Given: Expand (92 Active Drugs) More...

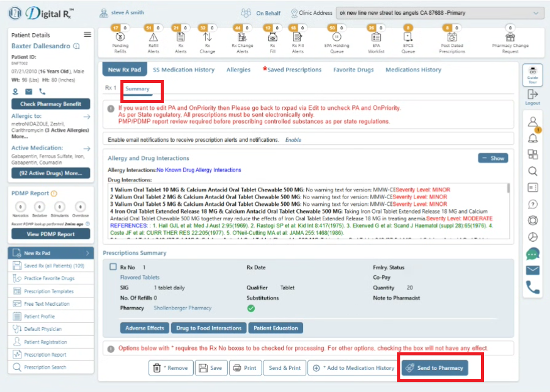Looking at the screenshot, I should point(51,173).
